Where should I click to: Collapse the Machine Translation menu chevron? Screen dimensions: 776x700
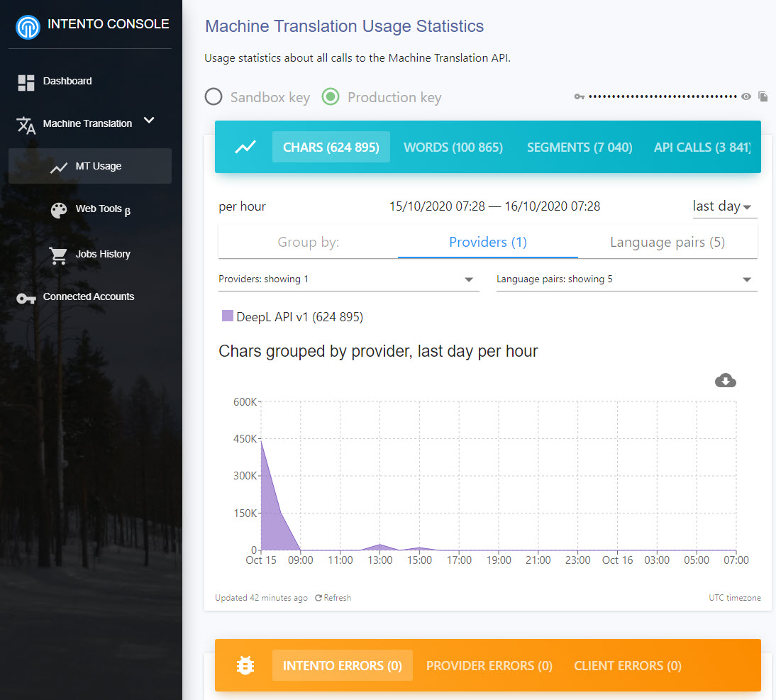click(x=149, y=121)
